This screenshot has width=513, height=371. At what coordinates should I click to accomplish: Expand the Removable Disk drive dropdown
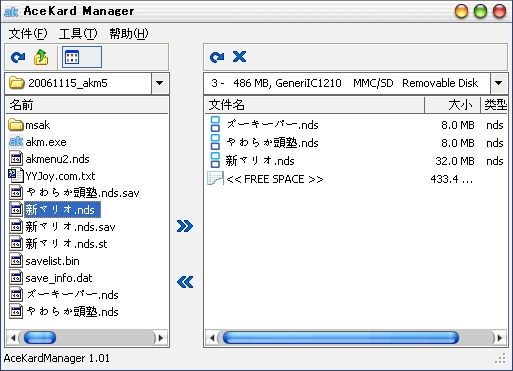[498, 83]
